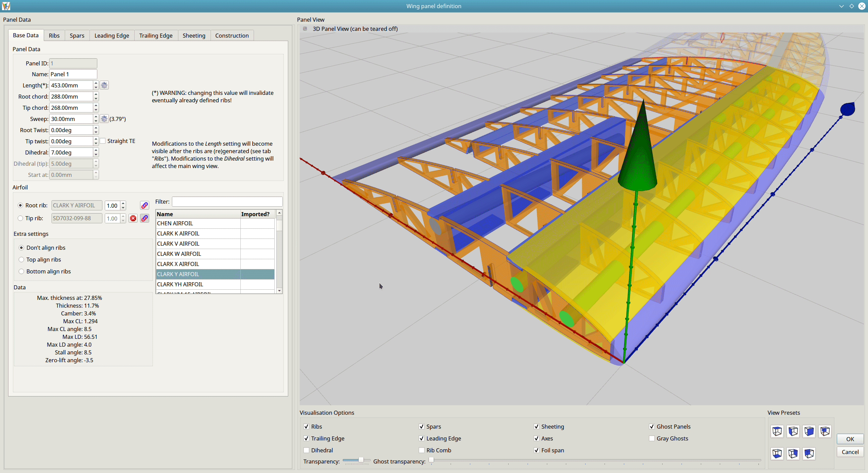Open the Trailing Edge tab

[x=156, y=36]
